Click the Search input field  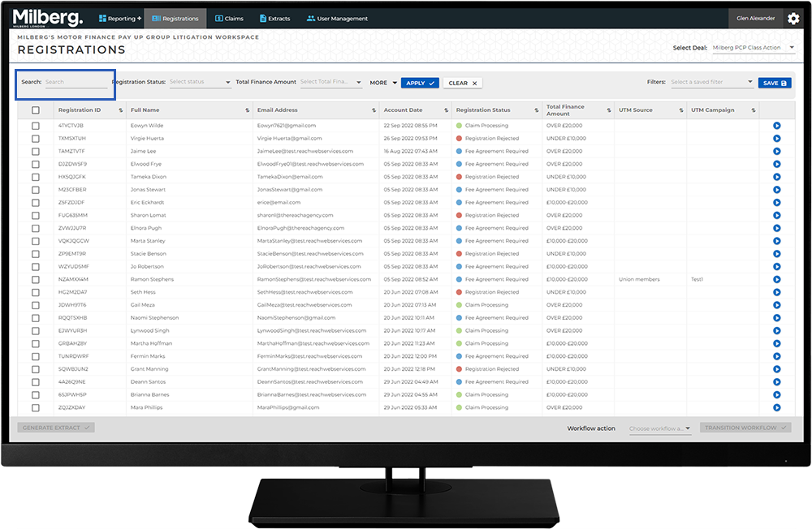[76, 82]
